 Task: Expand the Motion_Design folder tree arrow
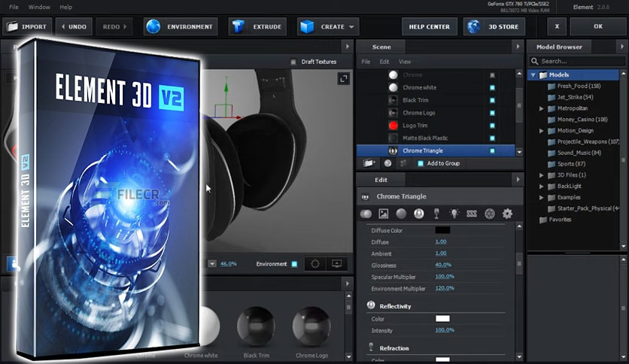point(541,131)
